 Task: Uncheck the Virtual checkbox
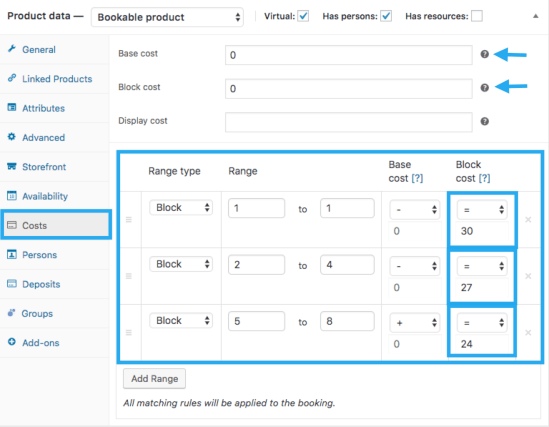point(303,16)
